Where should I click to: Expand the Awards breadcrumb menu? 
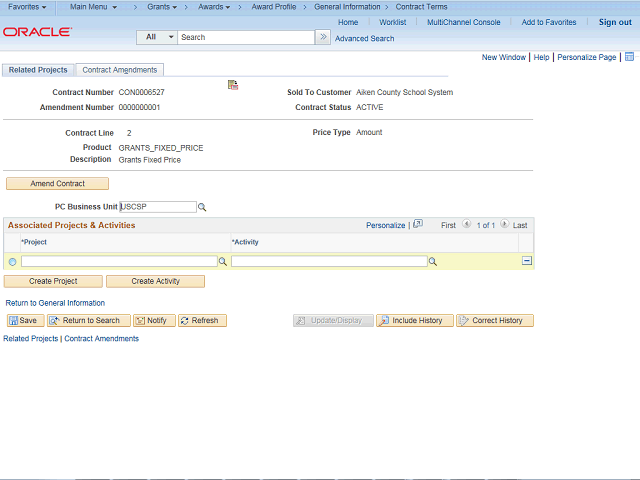(214, 7)
